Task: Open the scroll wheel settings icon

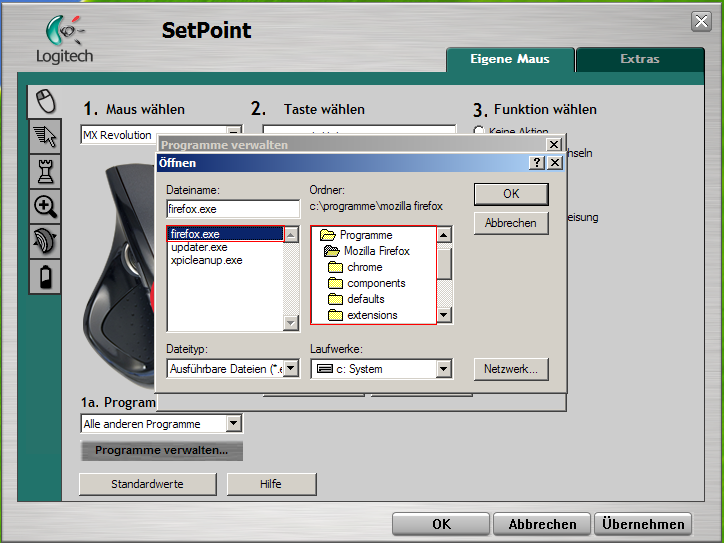Action: tap(45, 241)
